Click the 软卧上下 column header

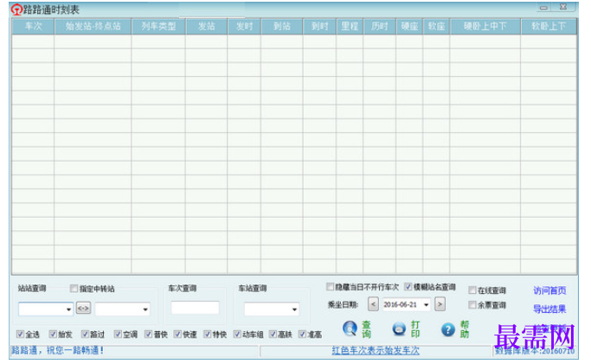pyautogui.click(x=549, y=26)
